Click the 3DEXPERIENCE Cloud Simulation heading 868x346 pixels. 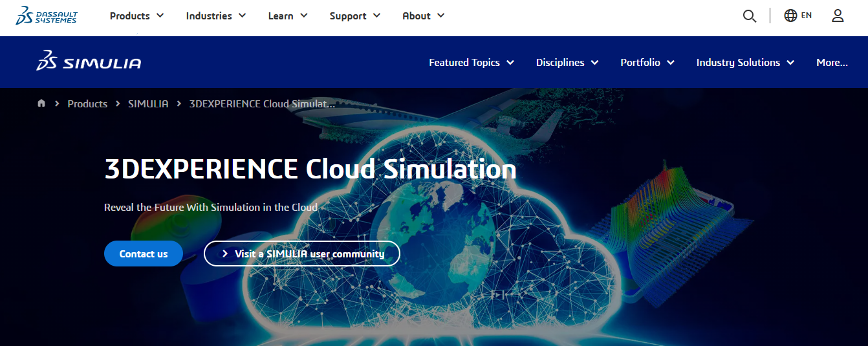pyautogui.click(x=310, y=169)
